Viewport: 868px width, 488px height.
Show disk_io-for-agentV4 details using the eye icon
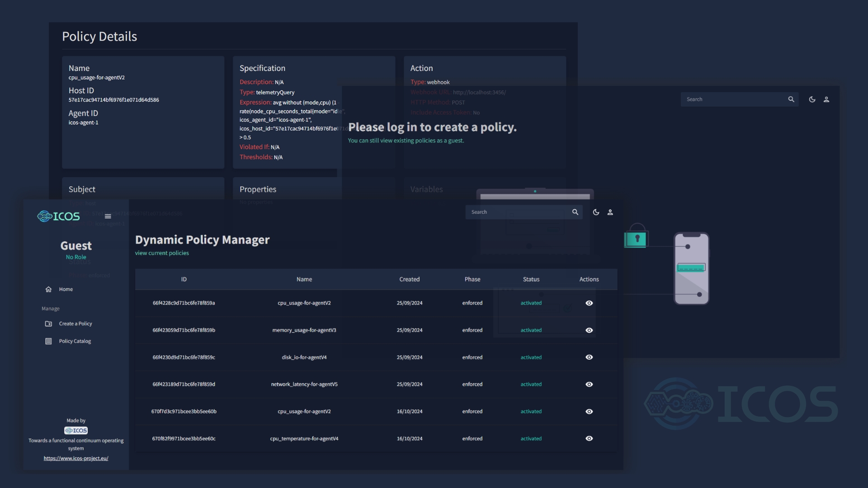[589, 357]
